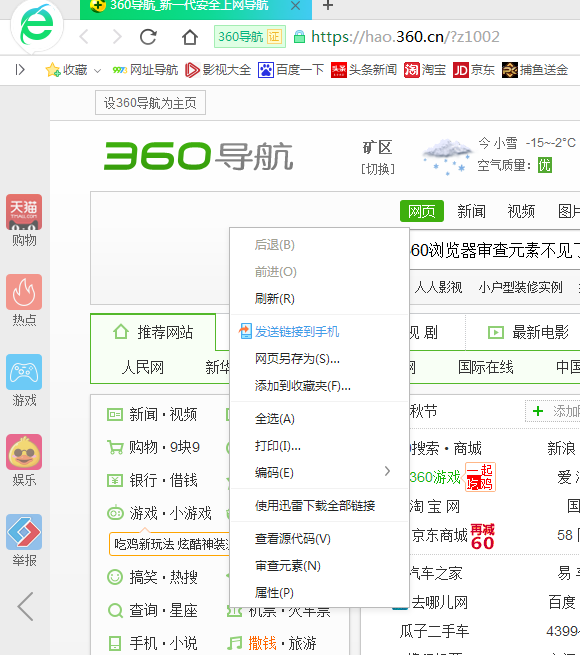Choose 刷新(R) in context menu
580x655 pixels.
319,299
